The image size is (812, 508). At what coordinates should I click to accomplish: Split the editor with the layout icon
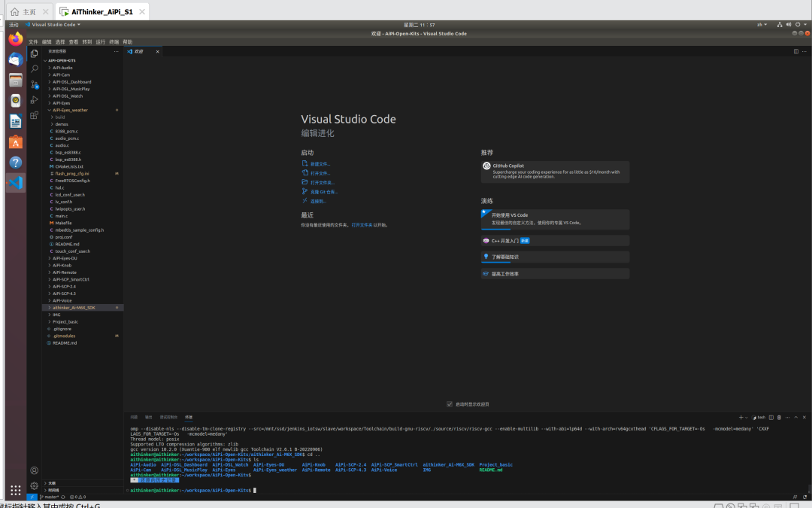(x=795, y=51)
